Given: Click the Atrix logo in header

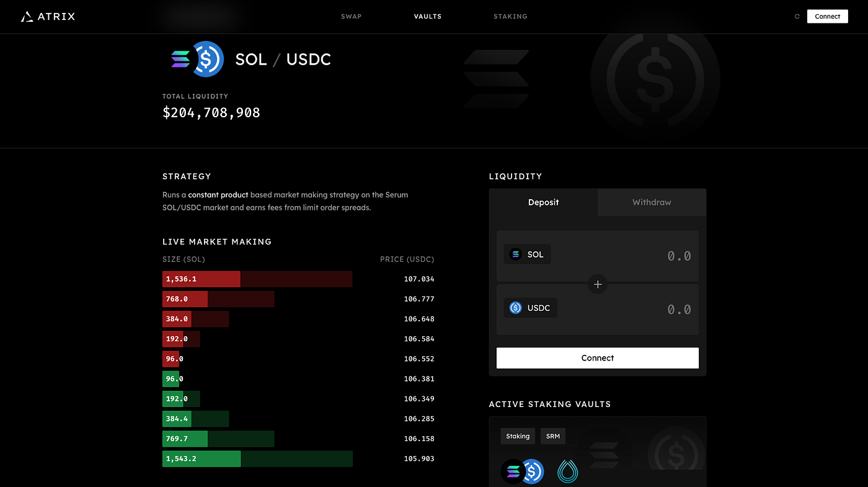Looking at the screenshot, I should pyautogui.click(x=48, y=17).
